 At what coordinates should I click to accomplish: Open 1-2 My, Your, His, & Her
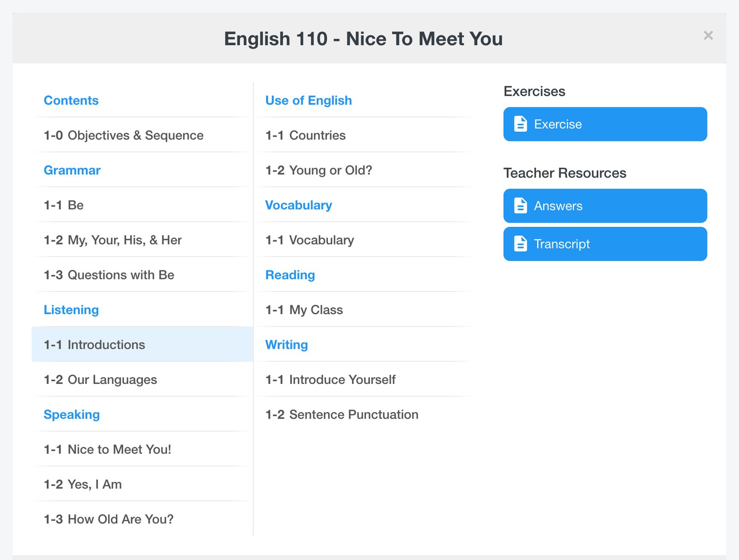[142, 240]
